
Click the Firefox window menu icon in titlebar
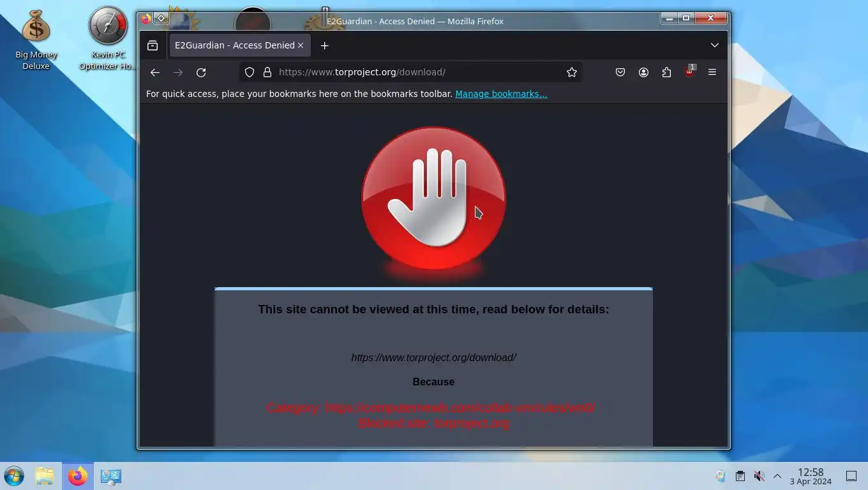pyautogui.click(x=146, y=19)
